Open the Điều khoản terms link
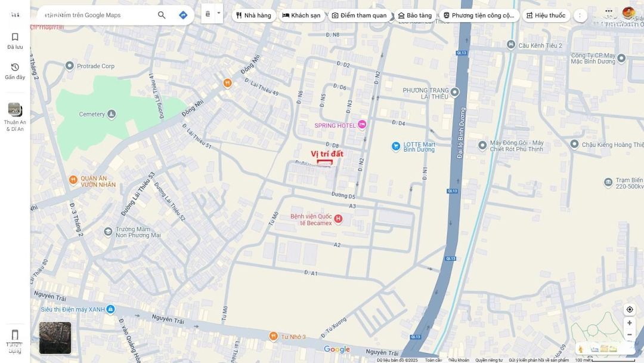Screen dimensions: 644x363 tap(459, 360)
